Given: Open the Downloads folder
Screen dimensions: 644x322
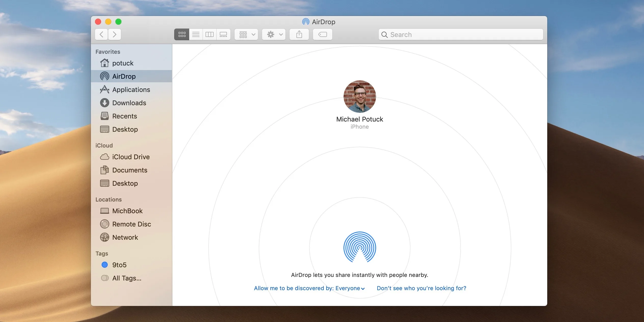Looking at the screenshot, I should (129, 103).
